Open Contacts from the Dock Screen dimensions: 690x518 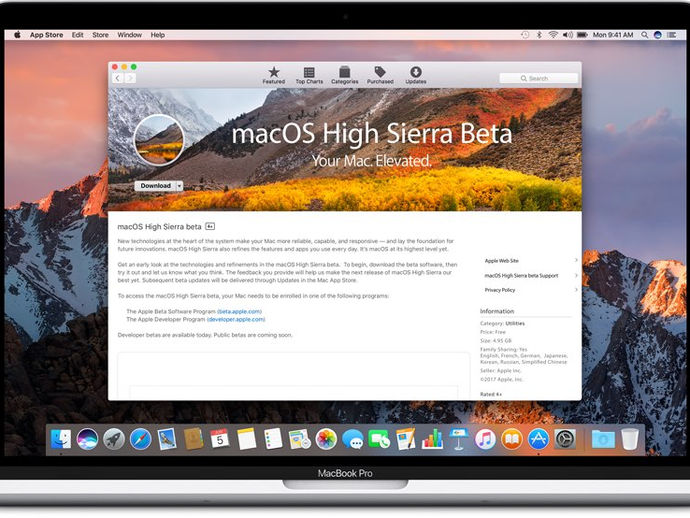pyautogui.click(x=193, y=439)
